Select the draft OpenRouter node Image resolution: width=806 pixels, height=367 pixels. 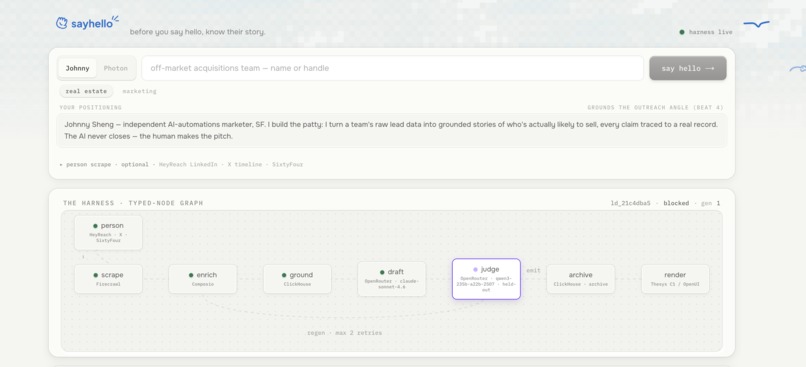coord(392,279)
